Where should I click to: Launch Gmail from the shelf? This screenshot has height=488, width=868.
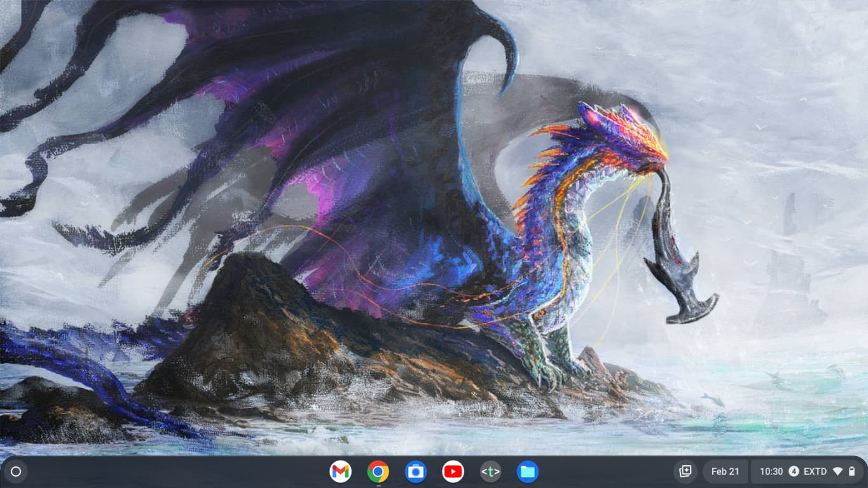340,471
